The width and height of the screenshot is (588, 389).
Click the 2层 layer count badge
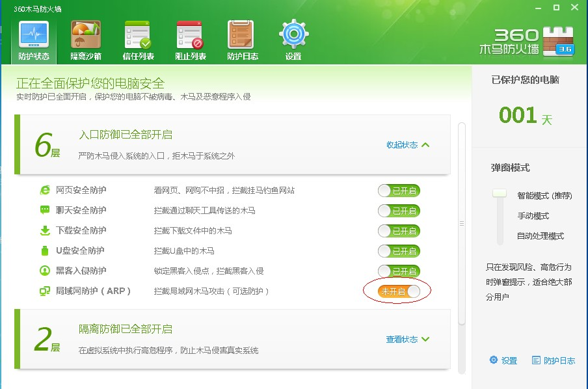[x=46, y=339]
